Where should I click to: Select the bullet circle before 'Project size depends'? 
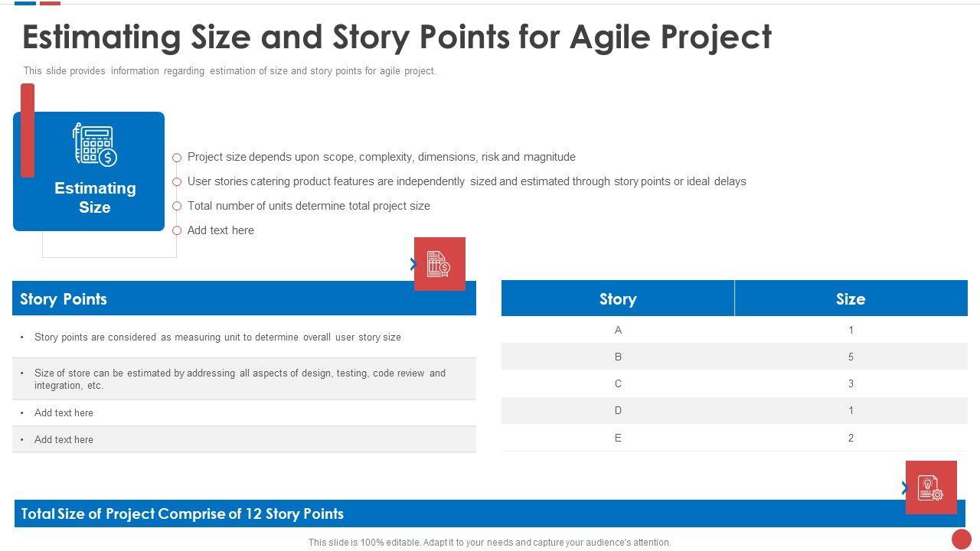(177, 158)
